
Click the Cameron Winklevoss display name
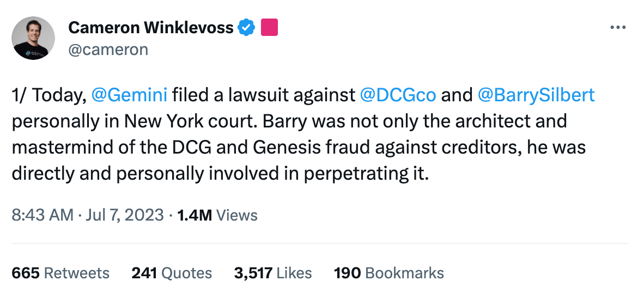pos(151,27)
